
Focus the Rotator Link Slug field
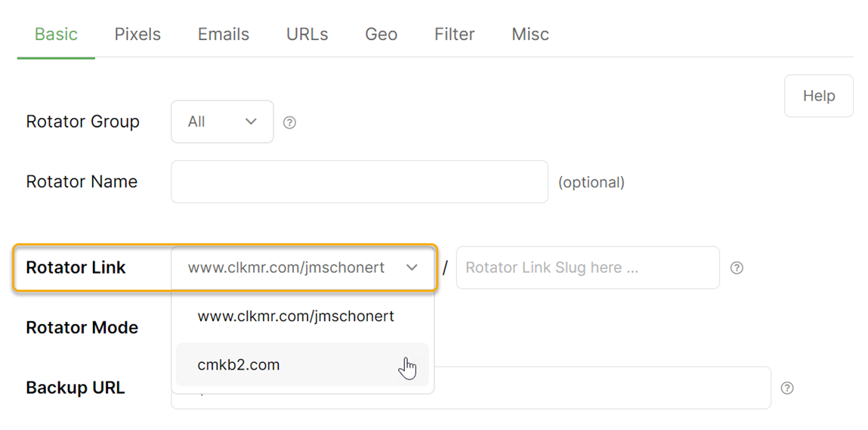click(x=588, y=268)
